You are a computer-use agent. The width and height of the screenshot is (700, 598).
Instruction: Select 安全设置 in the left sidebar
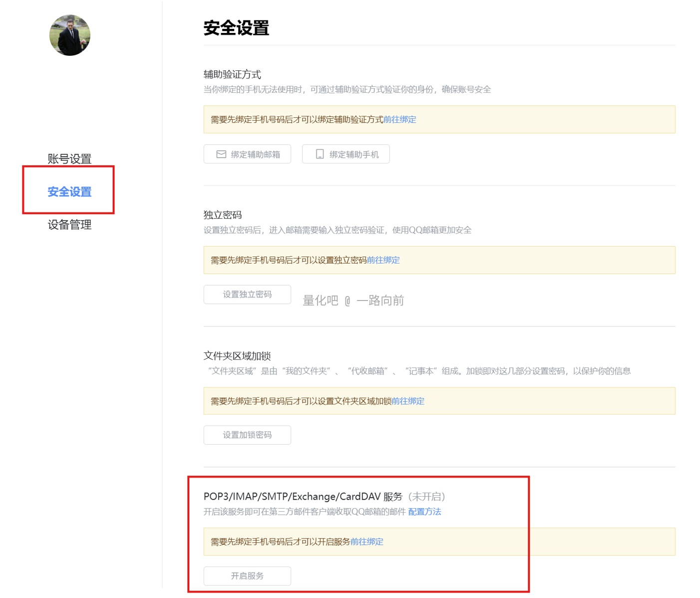69,192
